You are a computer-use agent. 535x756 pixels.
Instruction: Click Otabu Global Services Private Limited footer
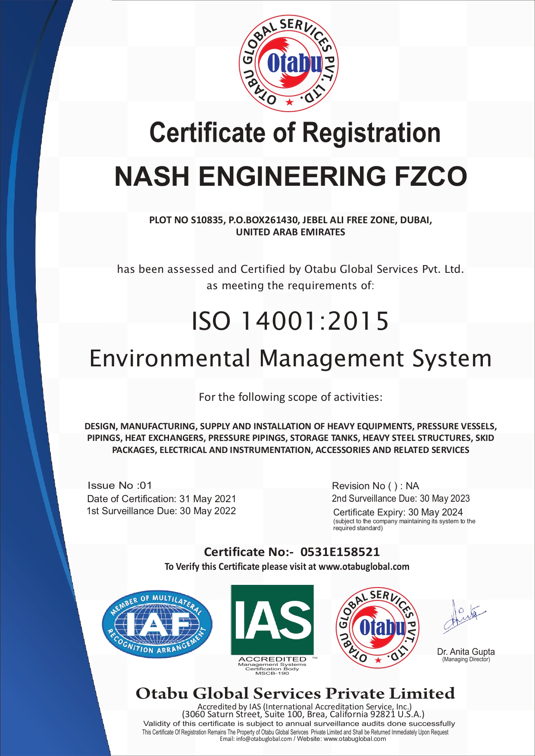tap(295, 694)
